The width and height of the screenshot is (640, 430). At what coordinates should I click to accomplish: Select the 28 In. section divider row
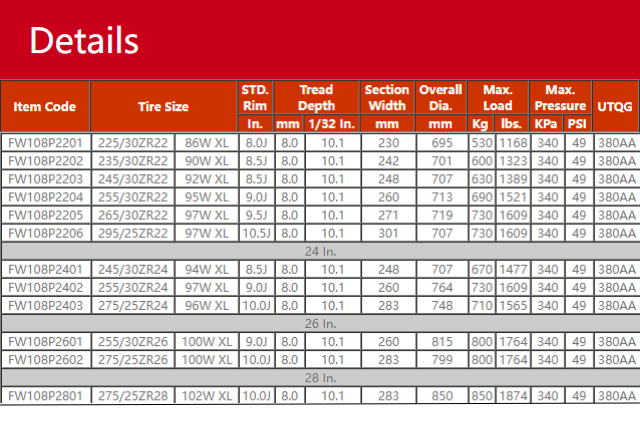(320, 377)
